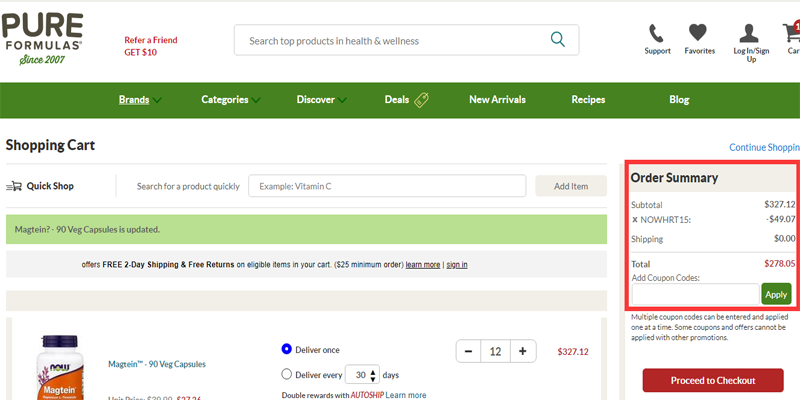Open the Deals menu item

[406, 100]
